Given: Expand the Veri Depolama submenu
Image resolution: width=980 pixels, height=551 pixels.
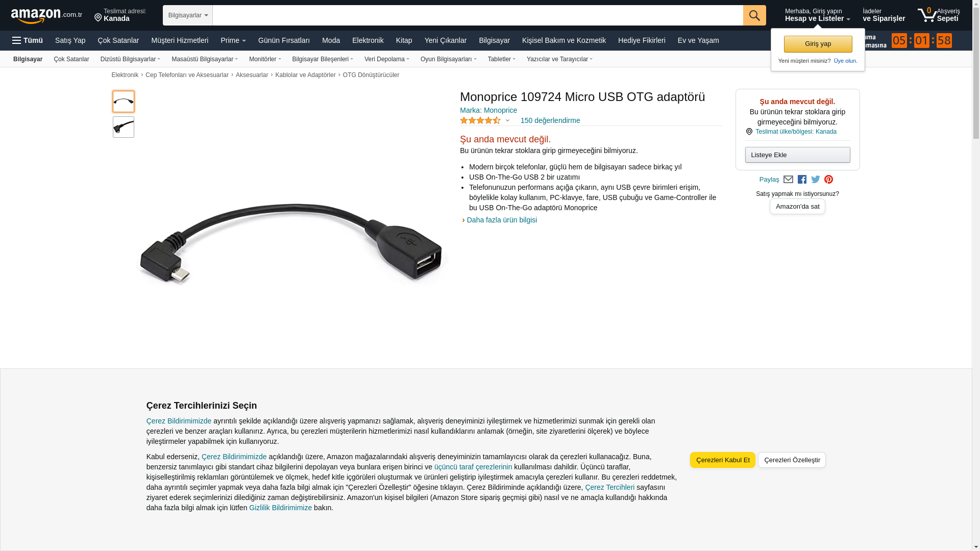Looking at the screenshot, I should click(x=387, y=59).
